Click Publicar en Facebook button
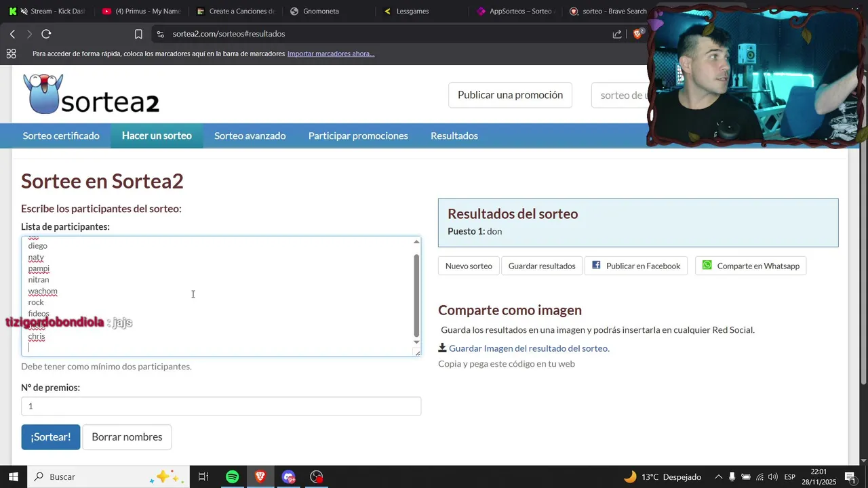The image size is (868, 488). (x=636, y=266)
